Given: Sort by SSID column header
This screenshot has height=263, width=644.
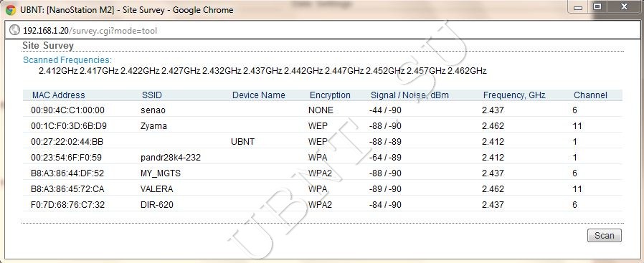Looking at the screenshot, I should [152, 95].
